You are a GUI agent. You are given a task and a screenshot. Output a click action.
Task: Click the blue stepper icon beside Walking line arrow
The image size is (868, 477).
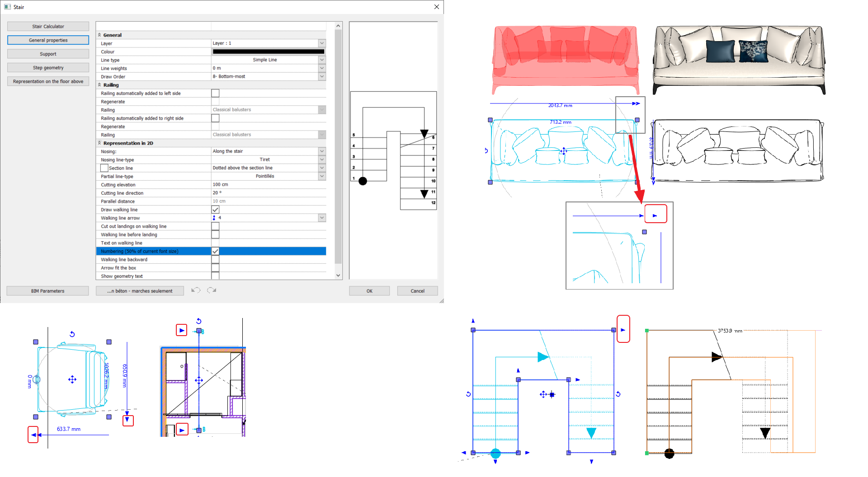click(213, 218)
